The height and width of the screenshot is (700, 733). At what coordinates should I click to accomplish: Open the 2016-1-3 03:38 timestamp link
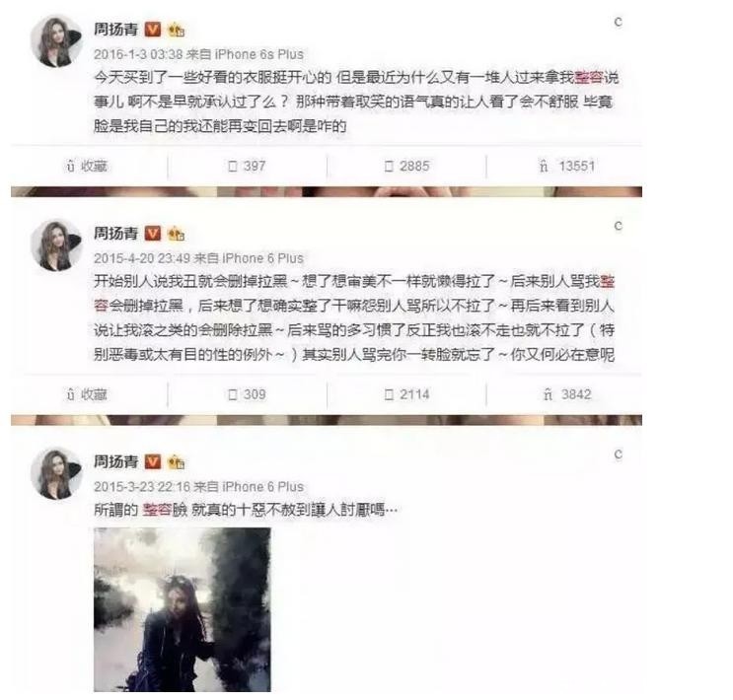(138, 54)
